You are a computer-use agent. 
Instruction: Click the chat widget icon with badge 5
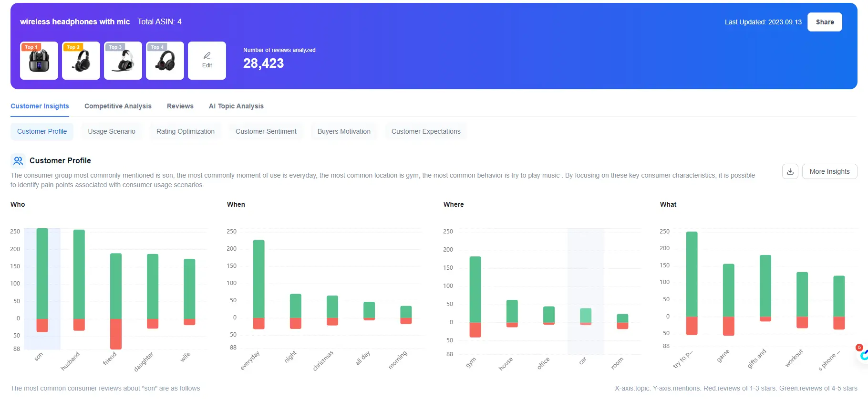point(863,355)
